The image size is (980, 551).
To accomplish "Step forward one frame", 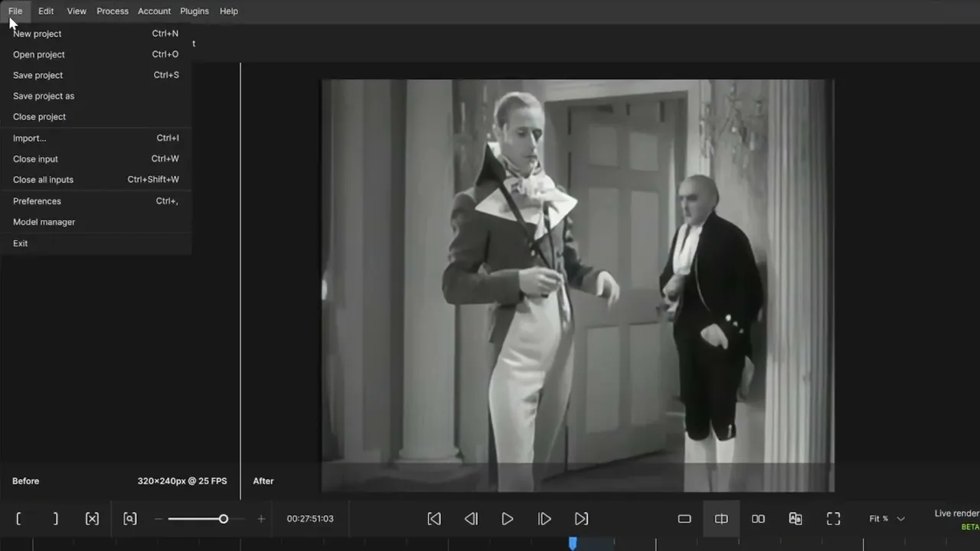I will pos(544,519).
